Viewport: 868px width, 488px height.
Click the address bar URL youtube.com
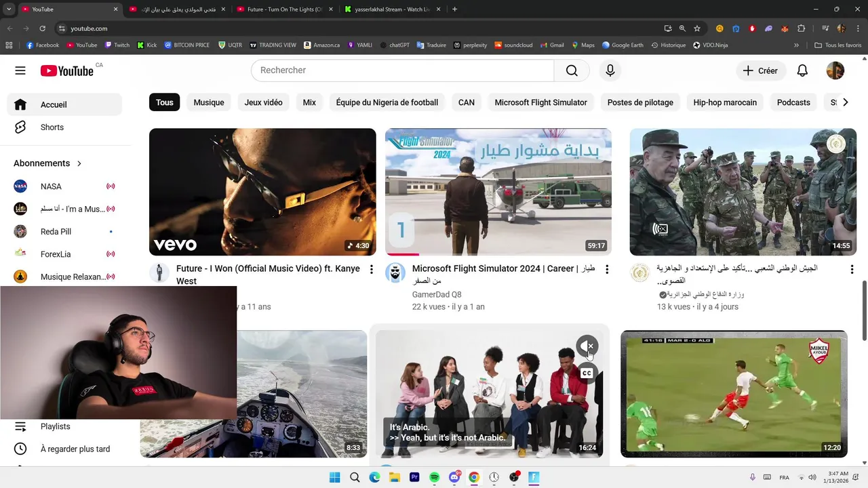(x=89, y=28)
